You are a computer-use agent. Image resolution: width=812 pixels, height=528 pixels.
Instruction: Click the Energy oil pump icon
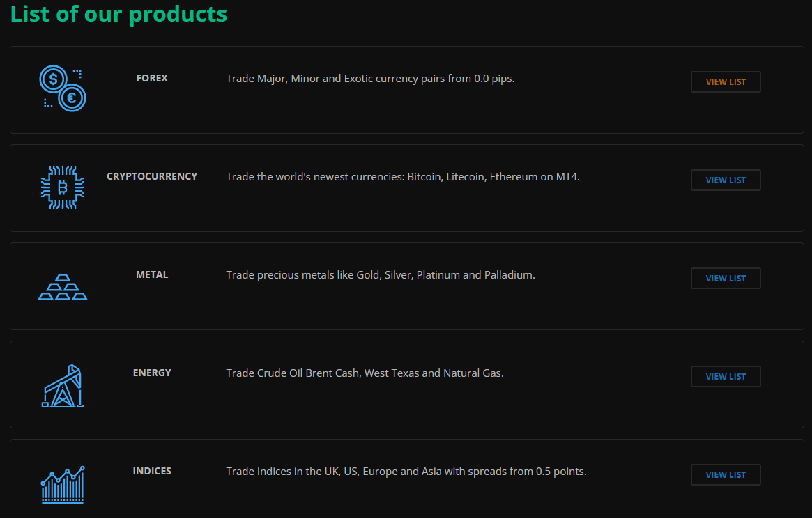click(x=63, y=386)
